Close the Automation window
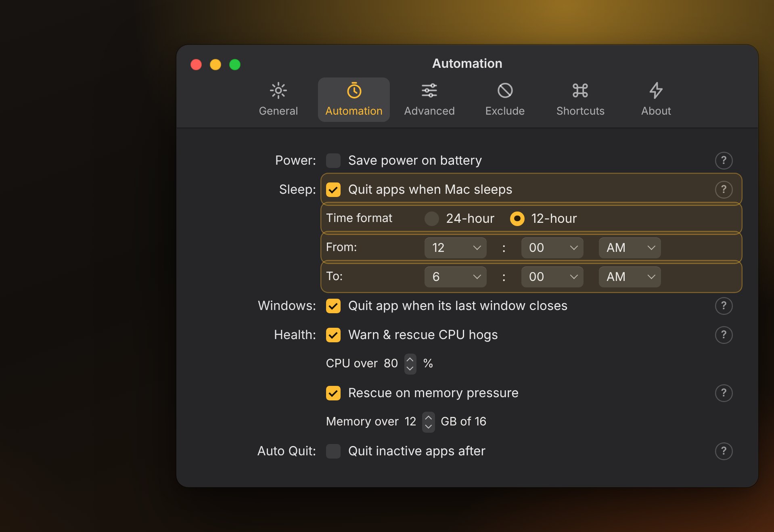The height and width of the screenshot is (532, 774). pos(196,65)
